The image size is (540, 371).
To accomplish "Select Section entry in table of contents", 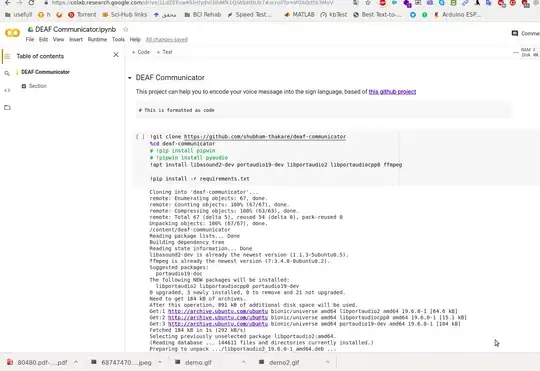I will (x=38, y=86).
